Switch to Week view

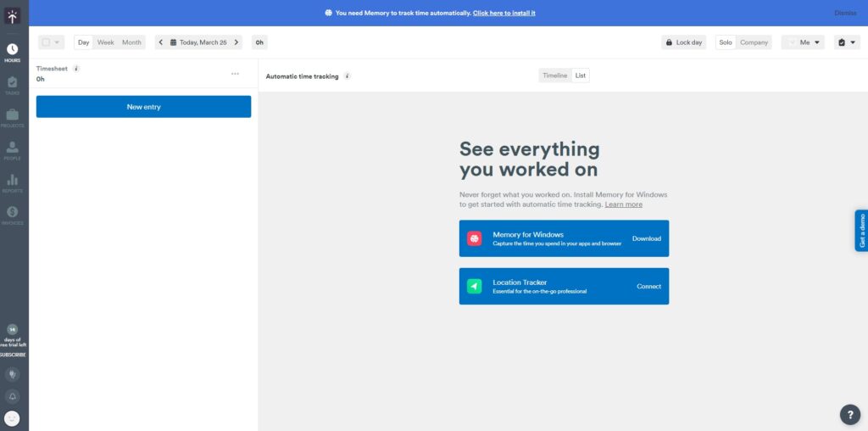coord(106,42)
